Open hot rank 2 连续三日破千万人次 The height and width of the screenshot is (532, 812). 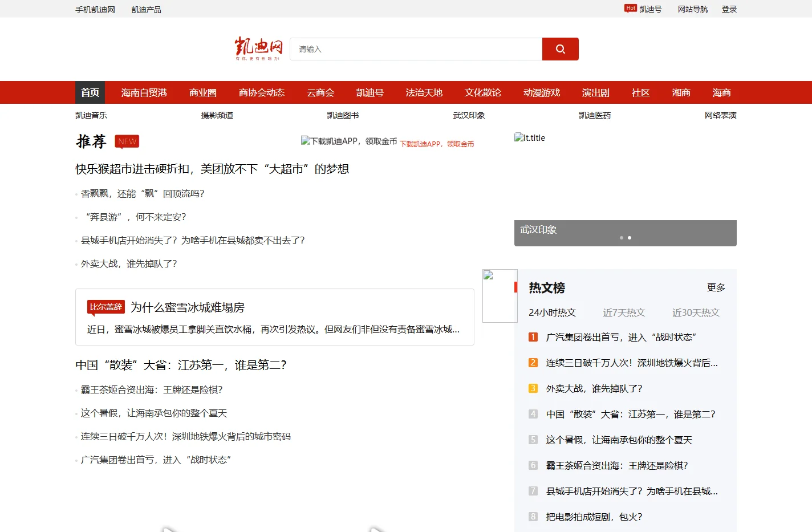[x=632, y=363]
